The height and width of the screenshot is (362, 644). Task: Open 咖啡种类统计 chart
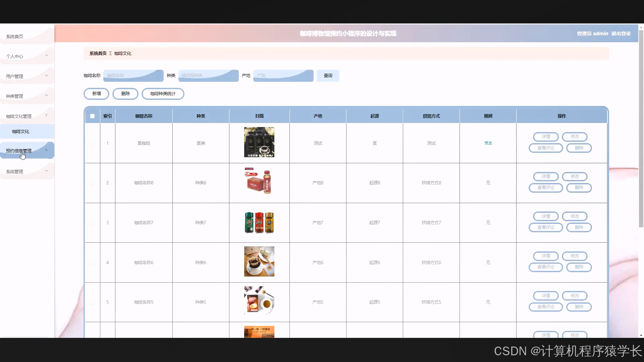163,94
